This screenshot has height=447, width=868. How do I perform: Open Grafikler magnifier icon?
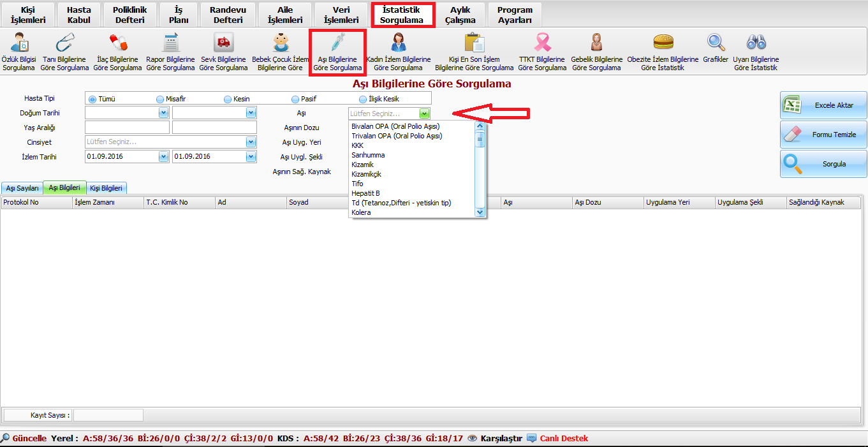716,43
